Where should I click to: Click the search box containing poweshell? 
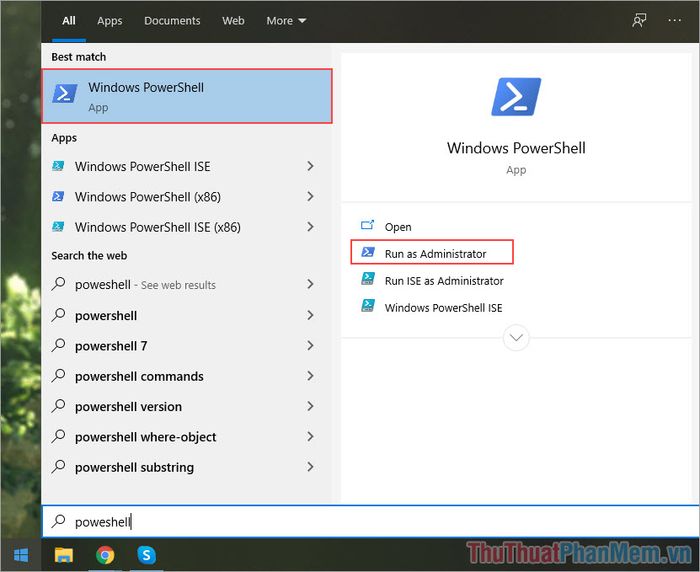point(371,521)
